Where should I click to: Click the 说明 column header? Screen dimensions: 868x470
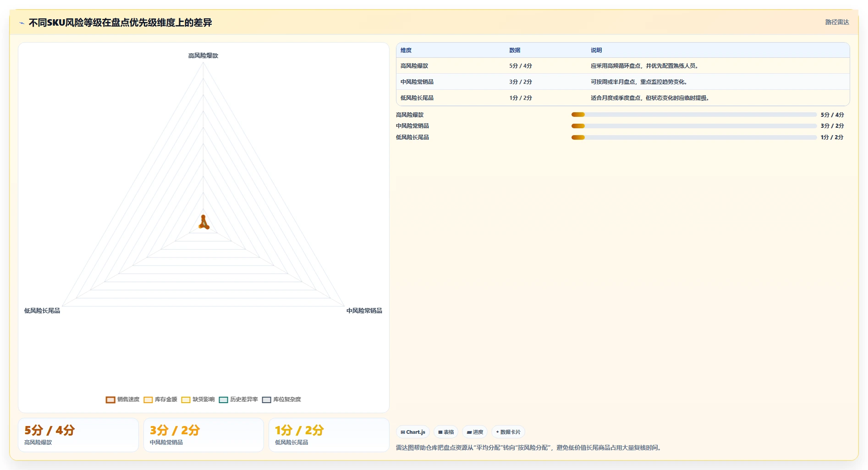596,50
